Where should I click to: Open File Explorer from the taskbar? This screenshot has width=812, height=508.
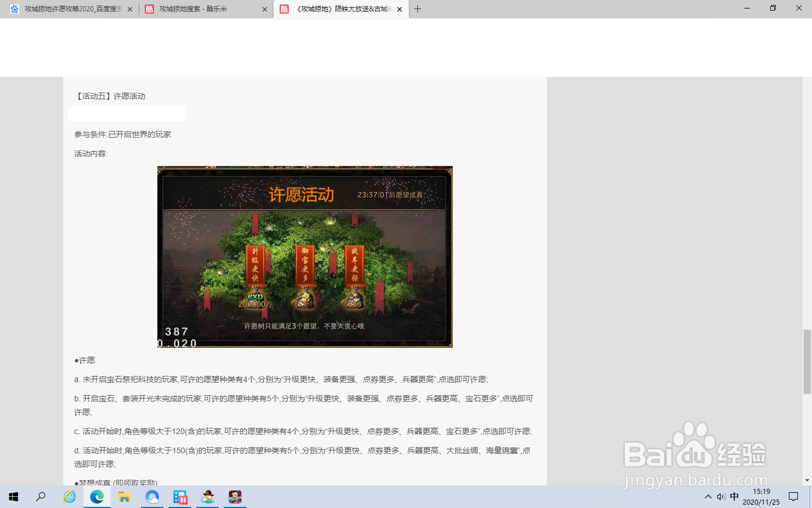click(125, 497)
